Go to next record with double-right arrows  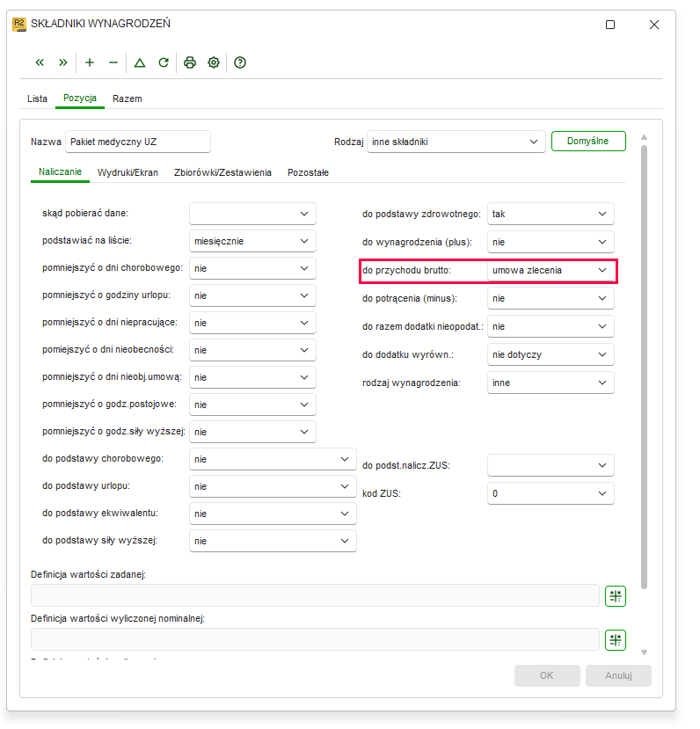point(63,62)
